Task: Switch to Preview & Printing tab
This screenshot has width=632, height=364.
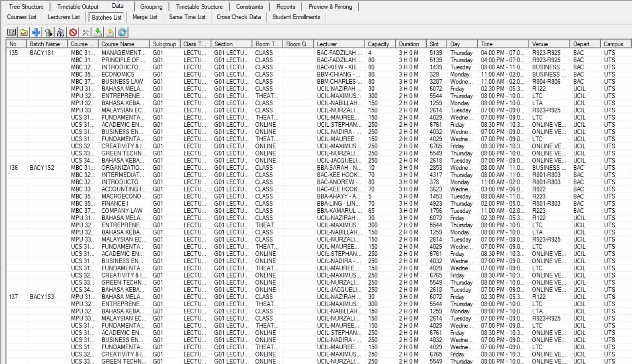Action: coord(330,7)
